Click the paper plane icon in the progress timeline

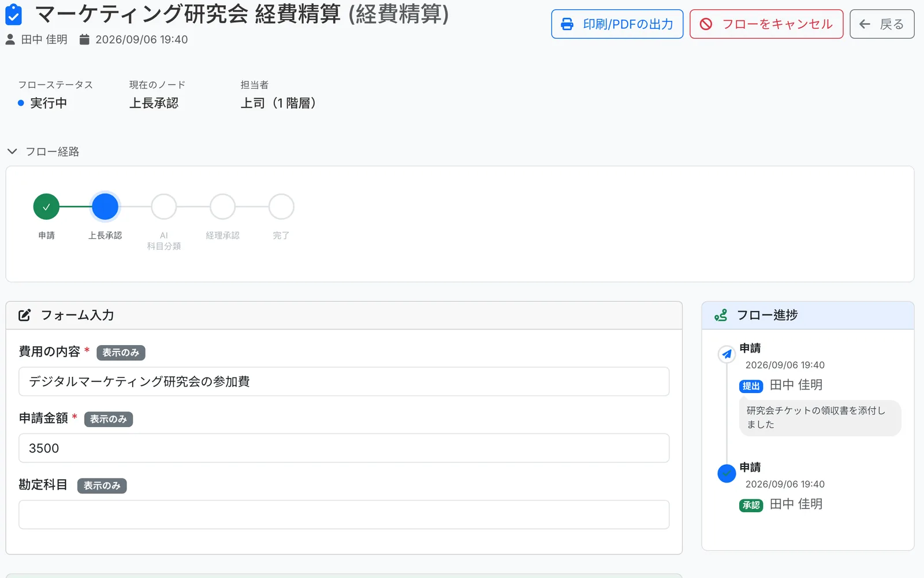pyautogui.click(x=726, y=354)
